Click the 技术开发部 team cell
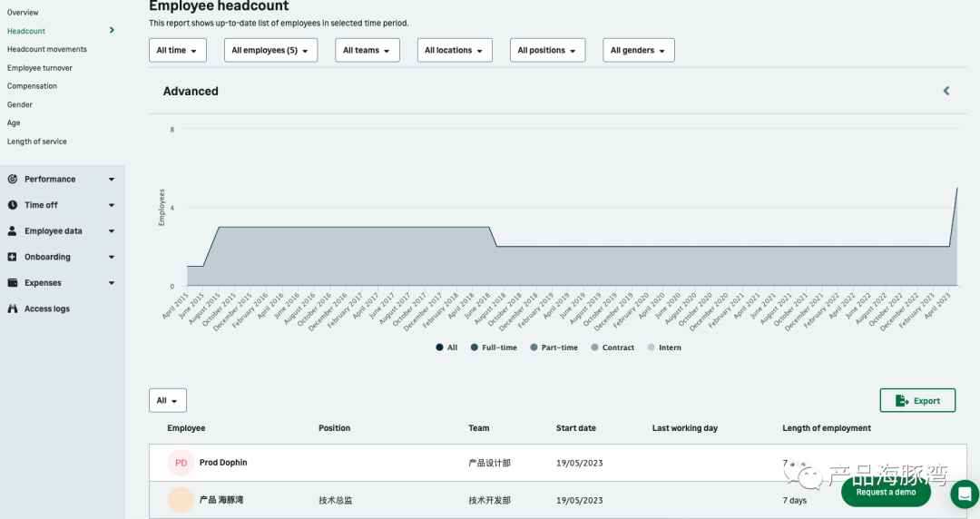This screenshot has height=519, width=980. pyautogui.click(x=489, y=500)
